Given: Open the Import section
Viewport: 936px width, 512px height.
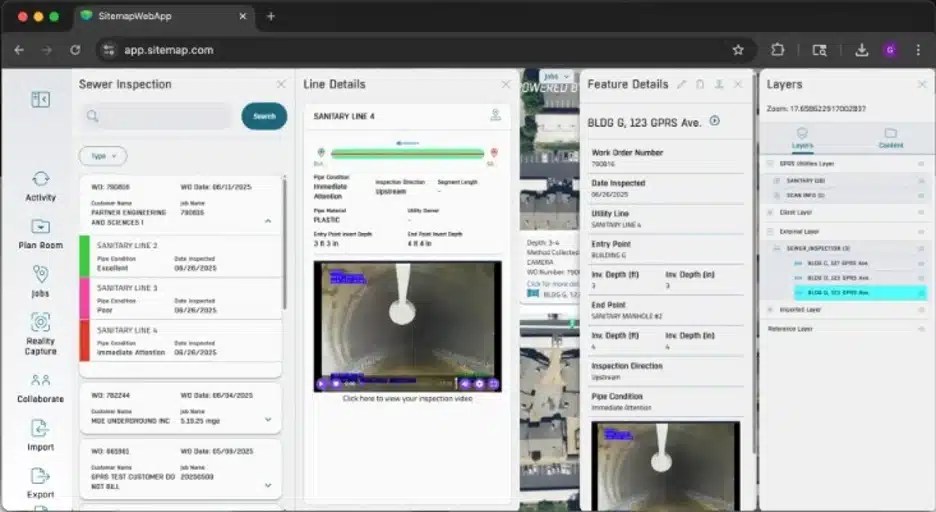Looking at the screenshot, I should click(x=40, y=436).
